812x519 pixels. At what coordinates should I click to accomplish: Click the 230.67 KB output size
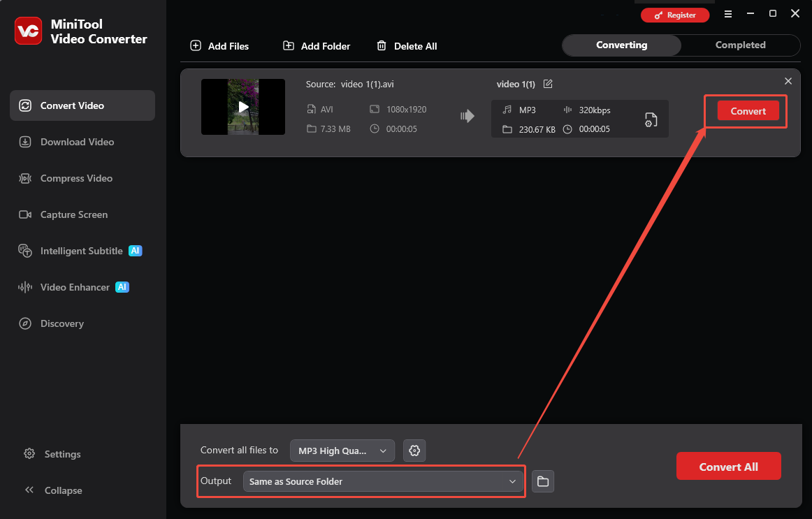(537, 129)
